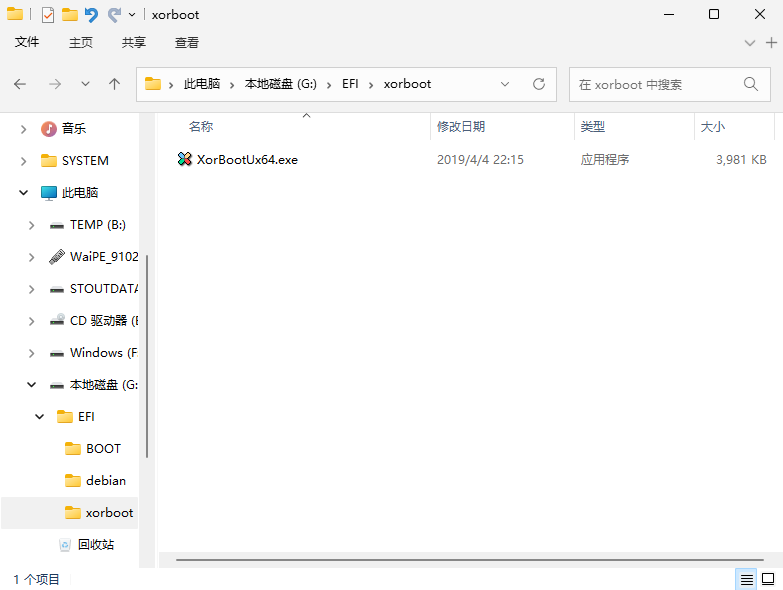Sort by the 修改日期 column header
Viewport: 783px width, 590px height.
pyautogui.click(x=461, y=127)
